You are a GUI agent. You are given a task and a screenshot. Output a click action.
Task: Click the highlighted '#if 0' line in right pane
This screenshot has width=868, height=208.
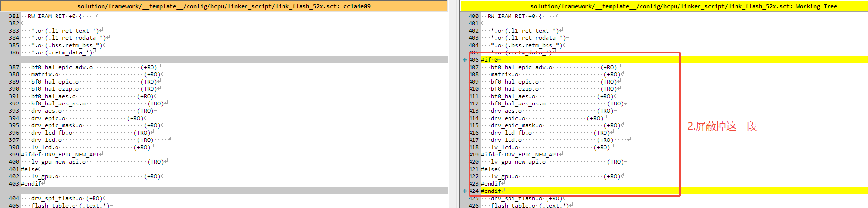pos(490,60)
